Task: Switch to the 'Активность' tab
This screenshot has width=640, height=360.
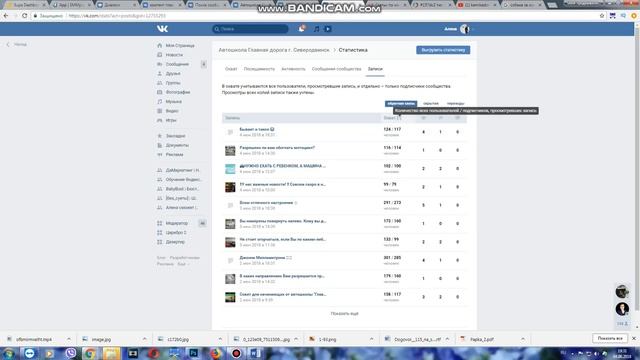Action: coord(293,69)
